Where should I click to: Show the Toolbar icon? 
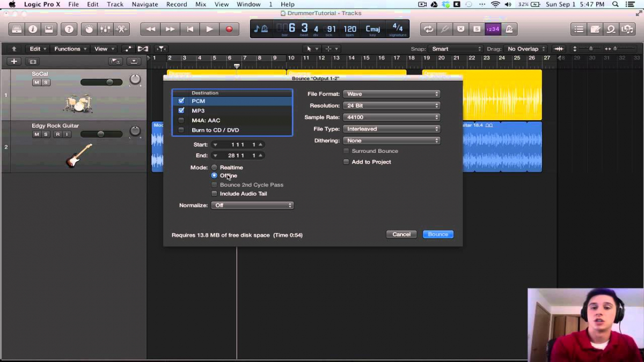pos(49,29)
